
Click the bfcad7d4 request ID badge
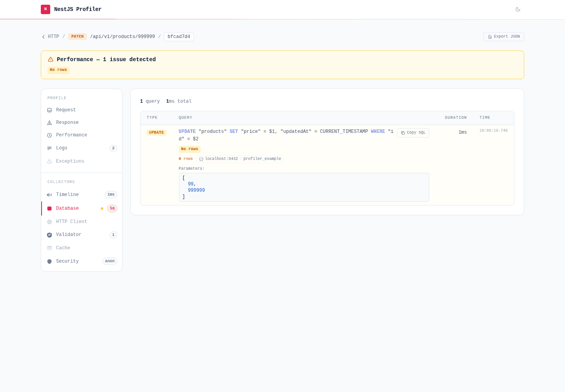tap(179, 37)
